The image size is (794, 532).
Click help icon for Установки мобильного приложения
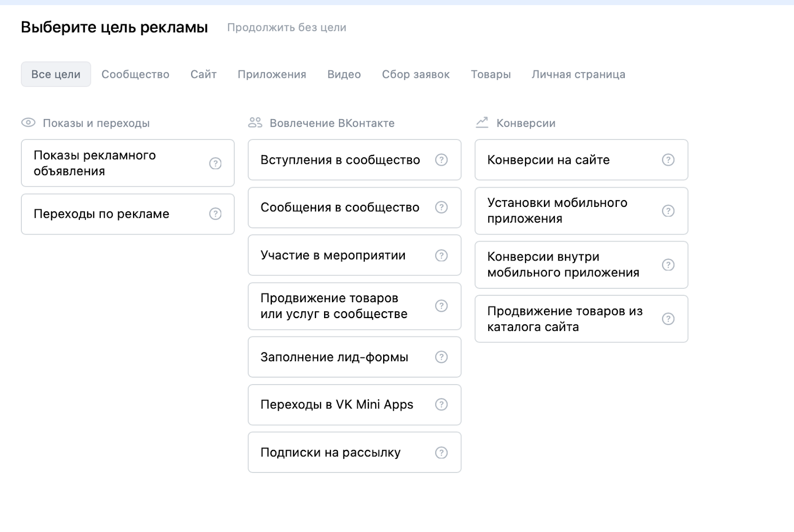click(x=668, y=211)
